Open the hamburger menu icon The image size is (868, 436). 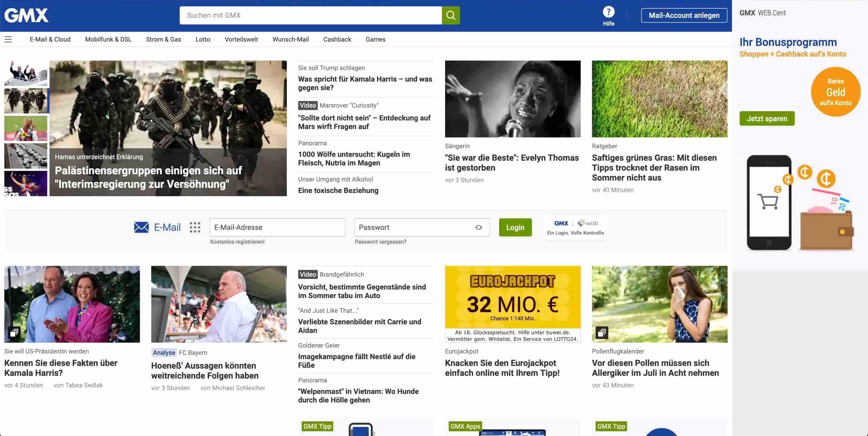(x=8, y=39)
